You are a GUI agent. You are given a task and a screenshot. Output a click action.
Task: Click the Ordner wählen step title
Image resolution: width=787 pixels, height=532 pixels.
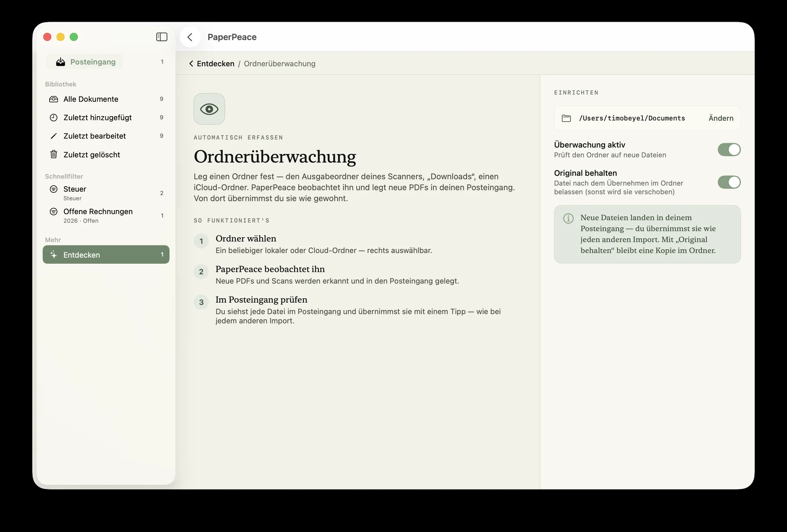pyautogui.click(x=246, y=238)
